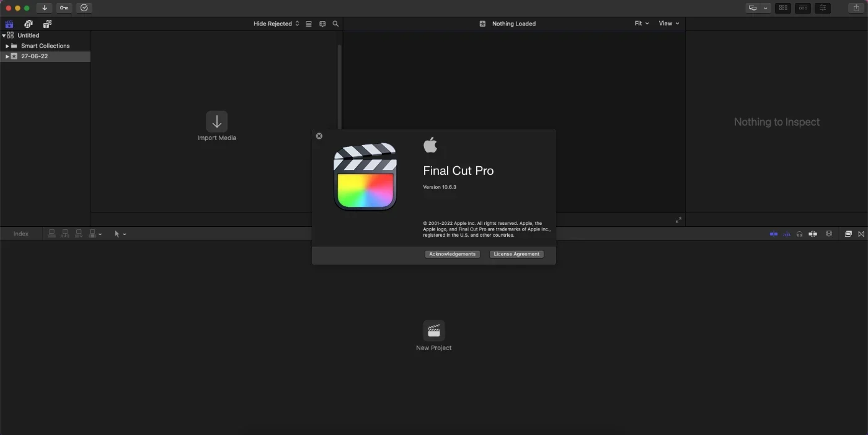Toggle timeline snapping icon
Viewport: 868px width, 435px height.
[813, 234]
